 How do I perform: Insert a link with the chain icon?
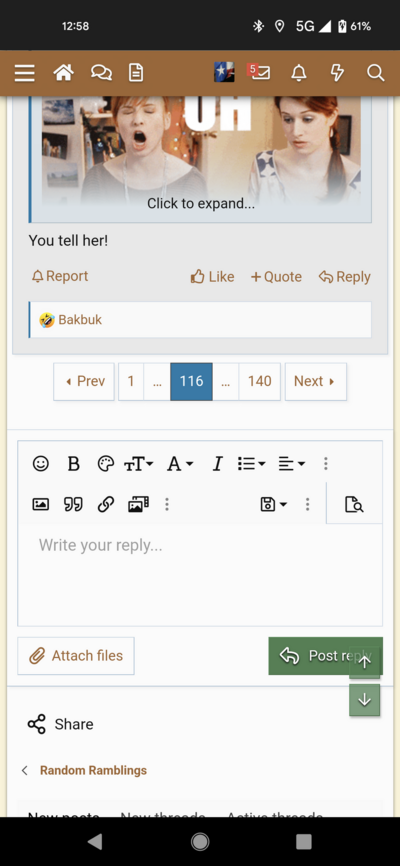(x=106, y=504)
